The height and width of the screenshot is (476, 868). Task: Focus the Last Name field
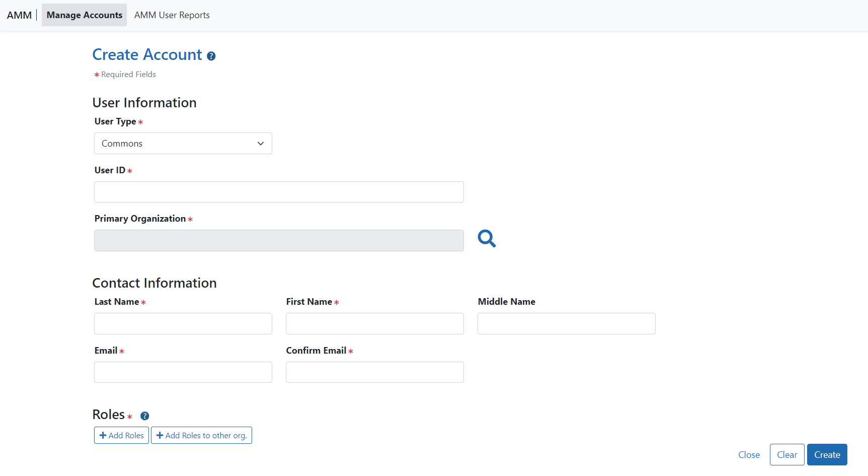tap(183, 323)
